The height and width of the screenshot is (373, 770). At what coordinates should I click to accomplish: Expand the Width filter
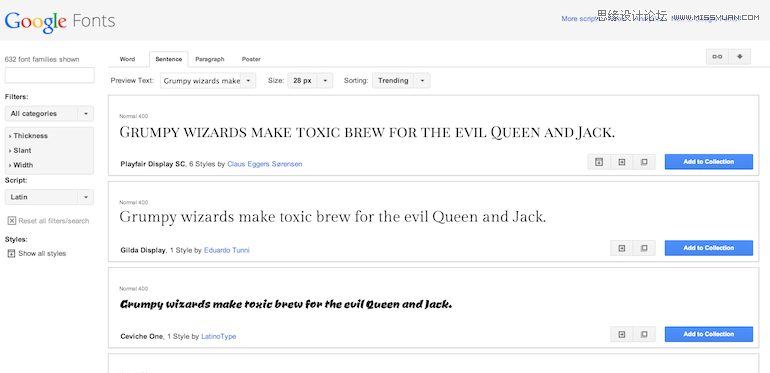click(21, 165)
